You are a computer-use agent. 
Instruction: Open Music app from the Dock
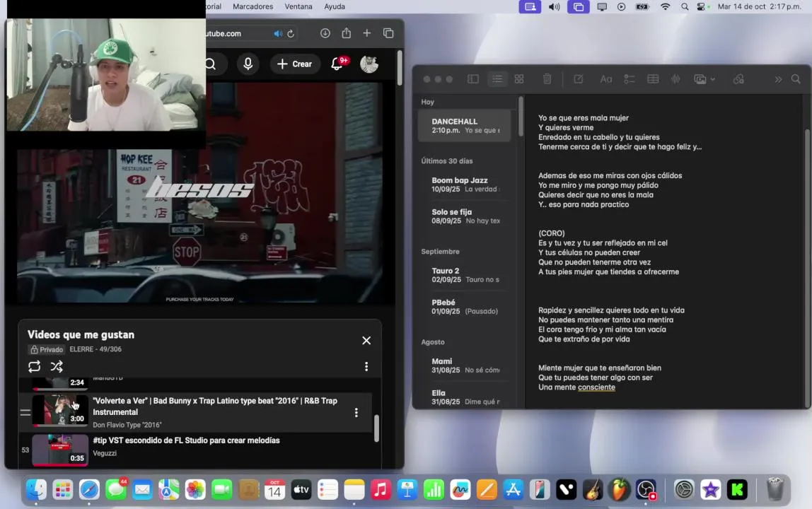point(381,489)
